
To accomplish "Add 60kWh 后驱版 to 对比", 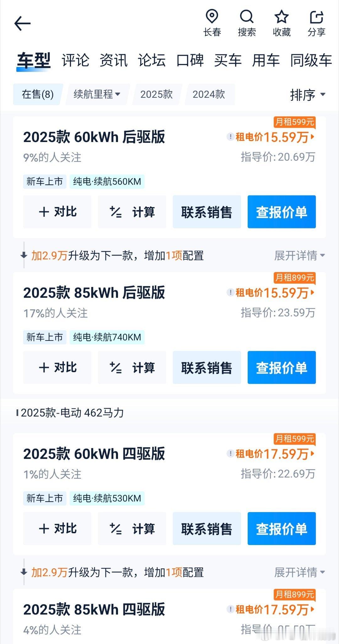I will pyautogui.click(x=57, y=212).
